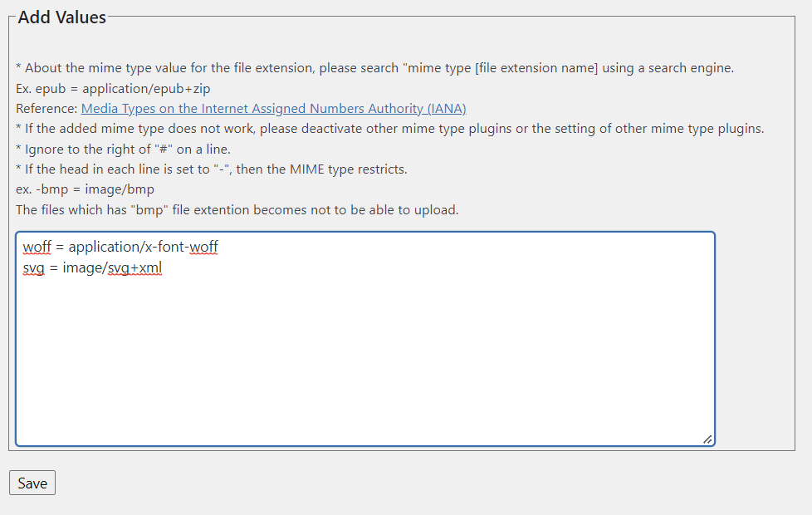
Task: Select the word woff in the textarea
Action: coord(37,247)
